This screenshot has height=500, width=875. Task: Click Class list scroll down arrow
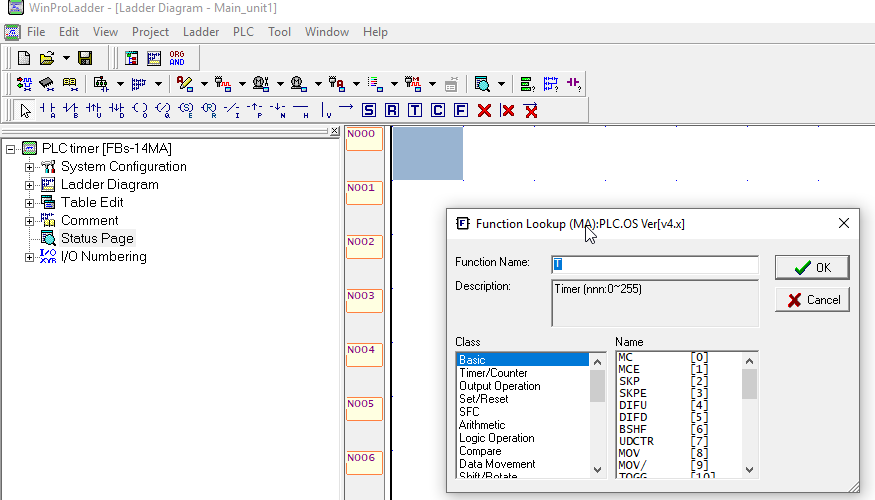point(597,470)
